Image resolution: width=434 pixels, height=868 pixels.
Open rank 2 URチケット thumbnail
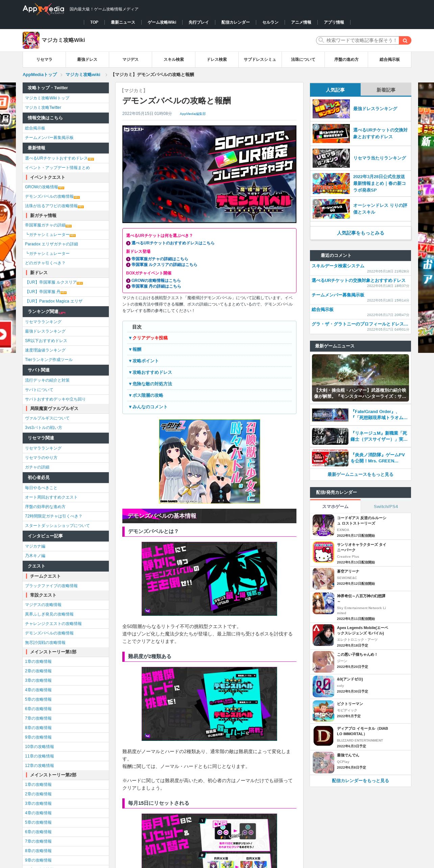(331, 134)
